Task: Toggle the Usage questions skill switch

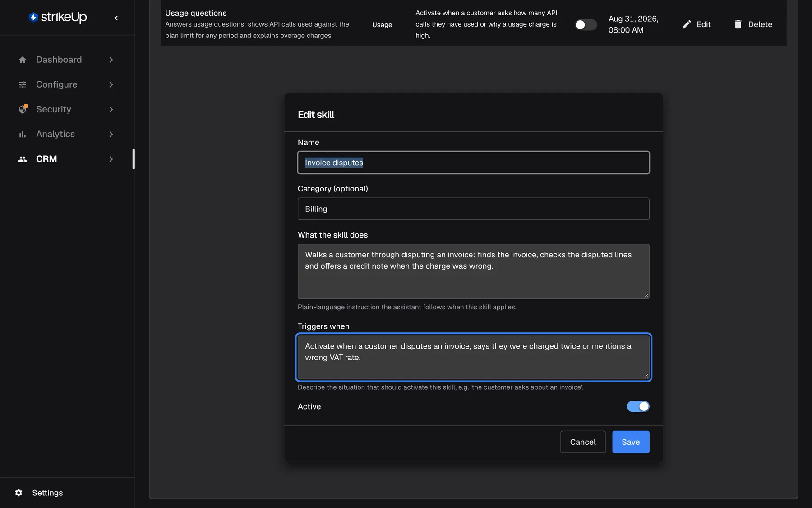Action: tap(586, 24)
